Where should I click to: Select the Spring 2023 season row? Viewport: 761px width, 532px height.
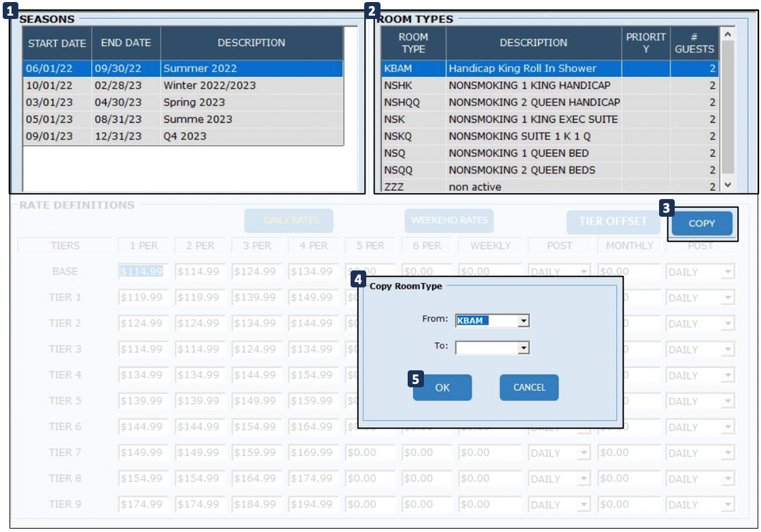tap(183, 103)
